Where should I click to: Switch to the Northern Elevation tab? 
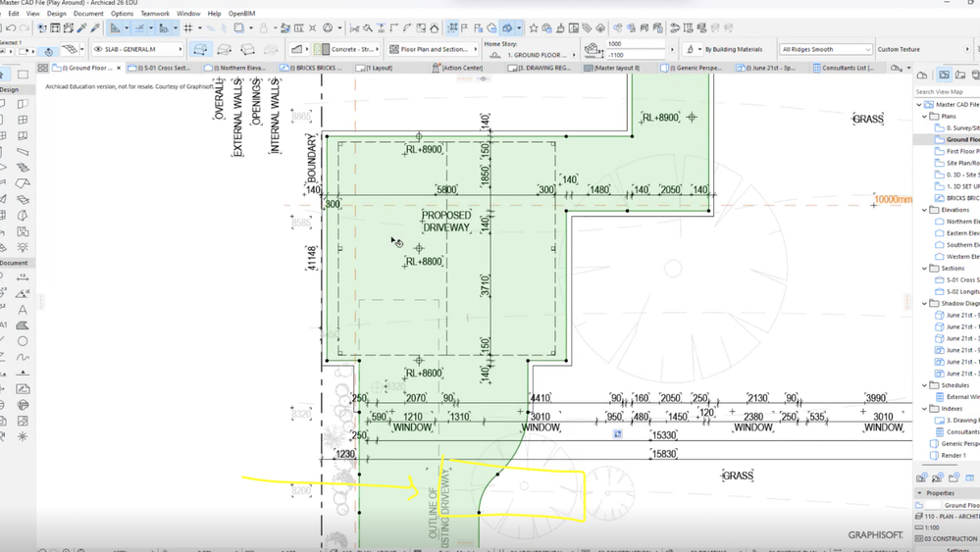tap(239, 68)
